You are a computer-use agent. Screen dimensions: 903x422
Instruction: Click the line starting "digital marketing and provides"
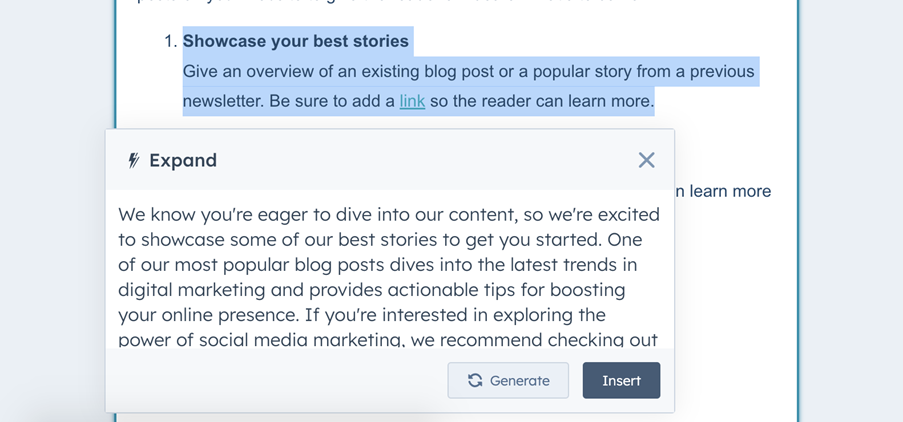tap(371, 290)
